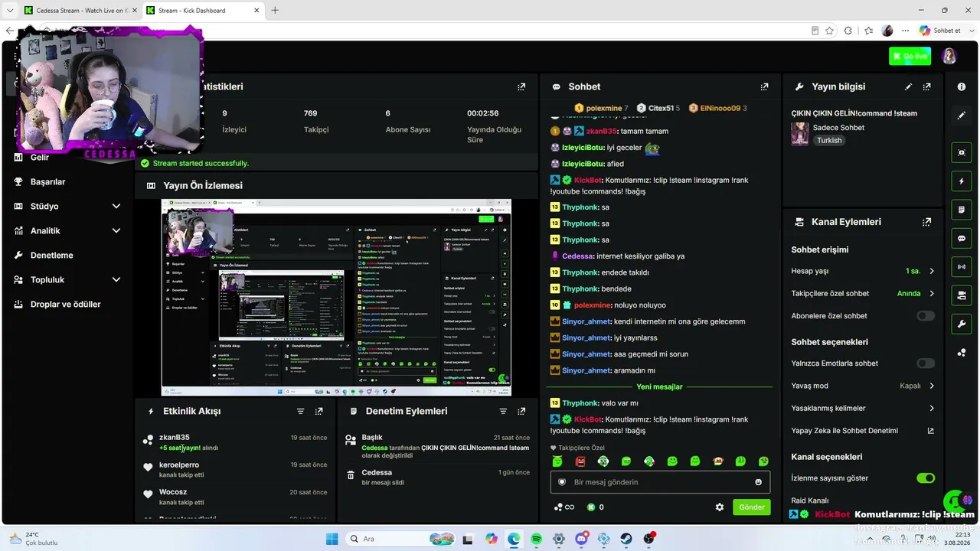Filter the Etkinlik Akışı activity feed
980x551 pixels.
(x=301, y=411)
